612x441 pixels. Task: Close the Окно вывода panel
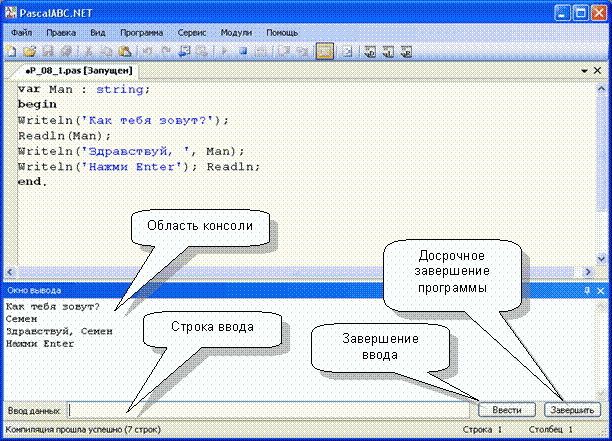[601, 290]
